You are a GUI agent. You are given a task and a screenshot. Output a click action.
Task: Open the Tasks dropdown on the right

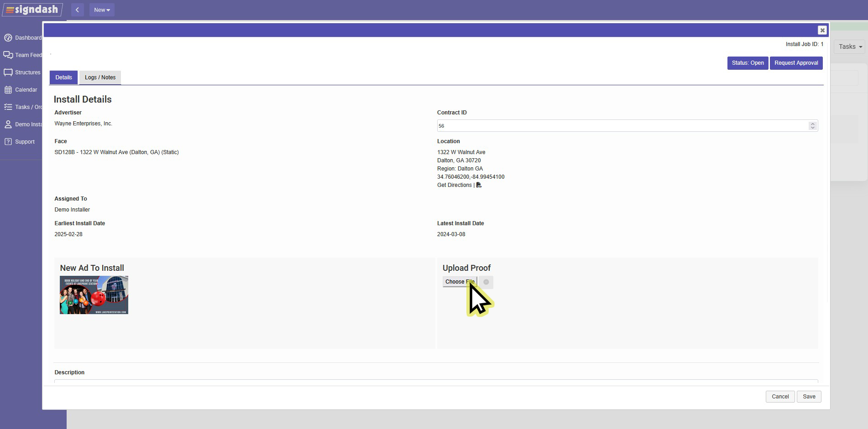tap(850, 47)
